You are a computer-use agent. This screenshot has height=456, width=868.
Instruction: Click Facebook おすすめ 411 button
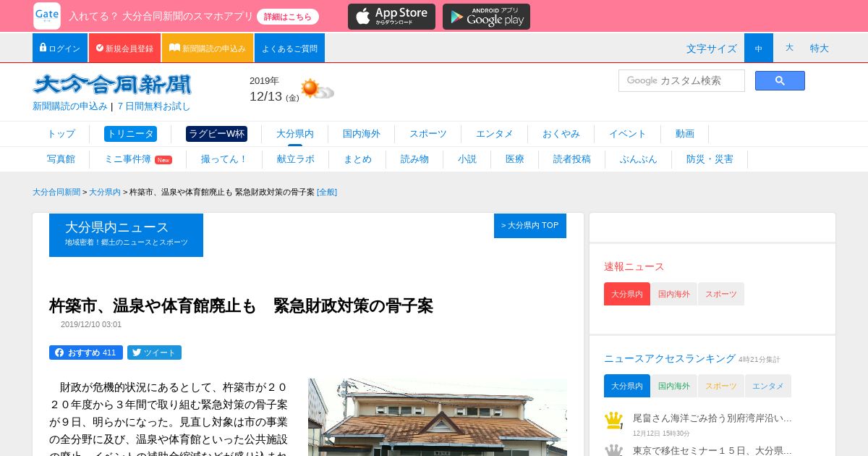[x=86, y=352]
